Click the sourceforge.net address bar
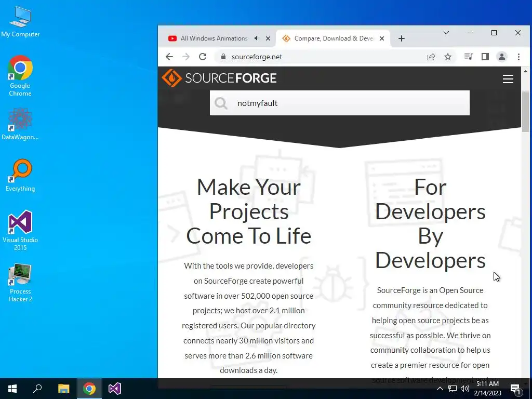Image resolution: width=532 pixels, height=399 pixels. tap(322, 57)
